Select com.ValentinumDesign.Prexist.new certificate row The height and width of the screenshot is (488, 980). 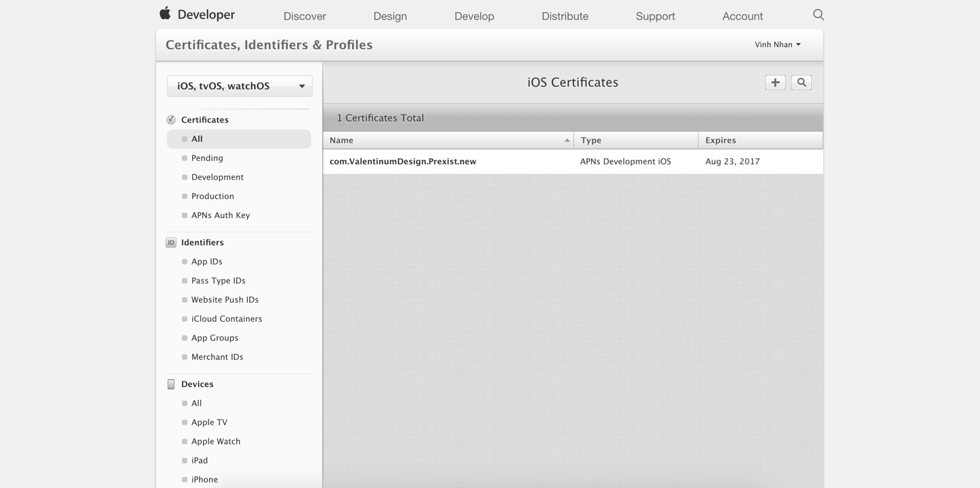click(573, 162)
